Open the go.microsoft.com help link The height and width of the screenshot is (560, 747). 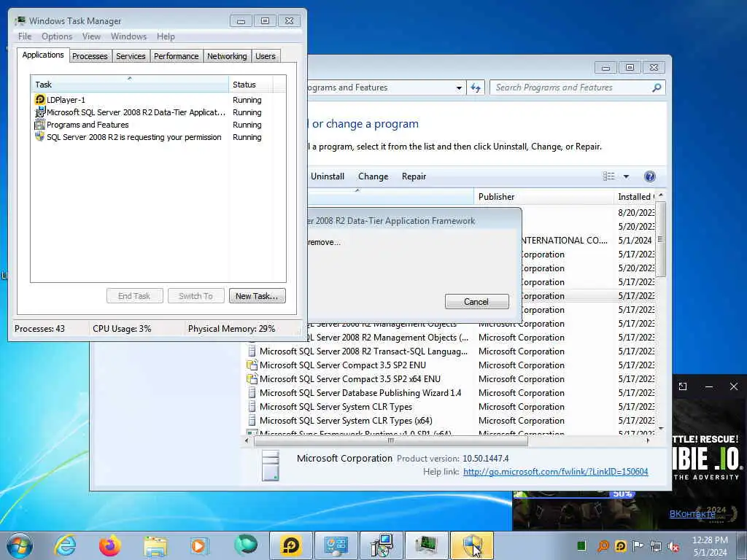[x=555, y=472]
